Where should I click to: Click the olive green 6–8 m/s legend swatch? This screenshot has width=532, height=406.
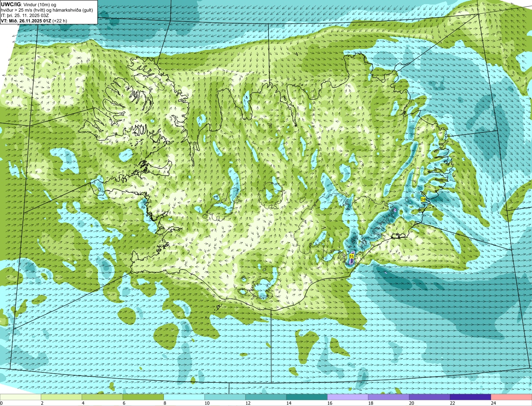pyautogui.click(x=143, y=397)
